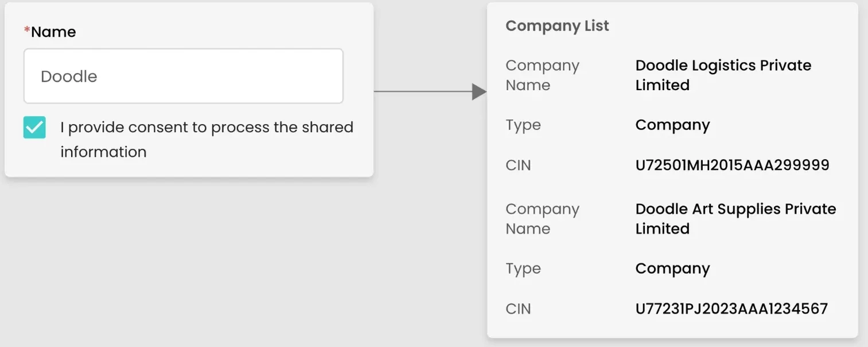Click the second Company Name label
868x347 pixels.
[542, 218]
